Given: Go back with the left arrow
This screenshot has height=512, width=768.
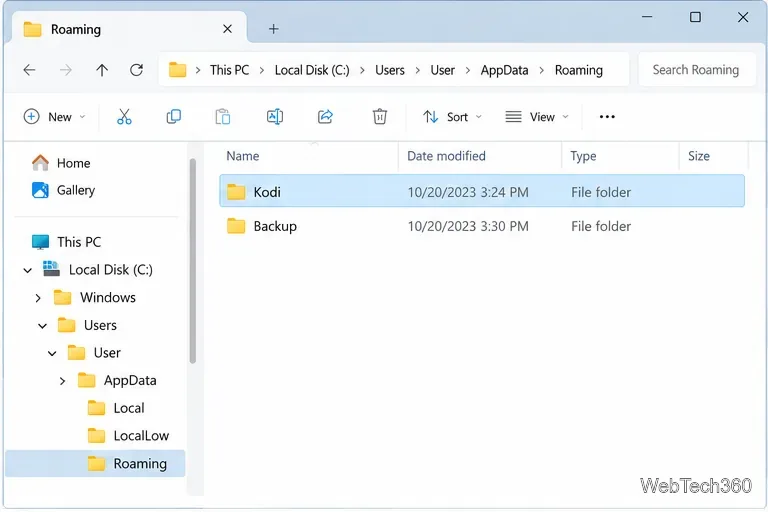Looking at the screenshot, I should pyautogui.click(x=29, y=70).
